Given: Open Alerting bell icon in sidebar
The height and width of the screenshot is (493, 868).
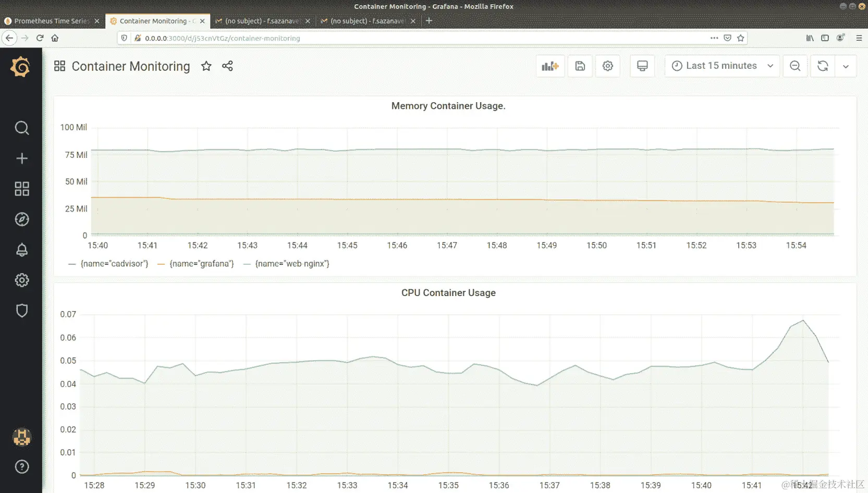Looking at the screenshot, I should coord(21,250).
